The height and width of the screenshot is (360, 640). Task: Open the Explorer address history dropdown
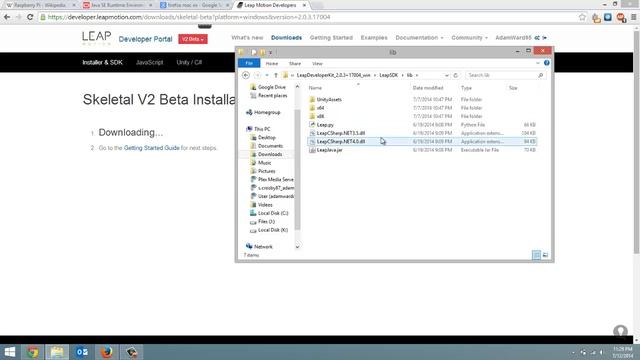point(446,75)
